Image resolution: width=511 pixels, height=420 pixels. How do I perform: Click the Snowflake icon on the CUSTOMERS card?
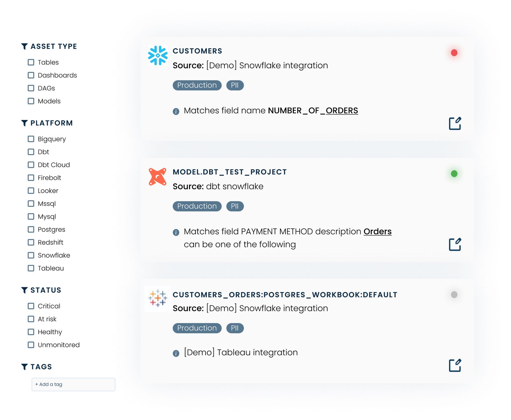coord(157,55)
